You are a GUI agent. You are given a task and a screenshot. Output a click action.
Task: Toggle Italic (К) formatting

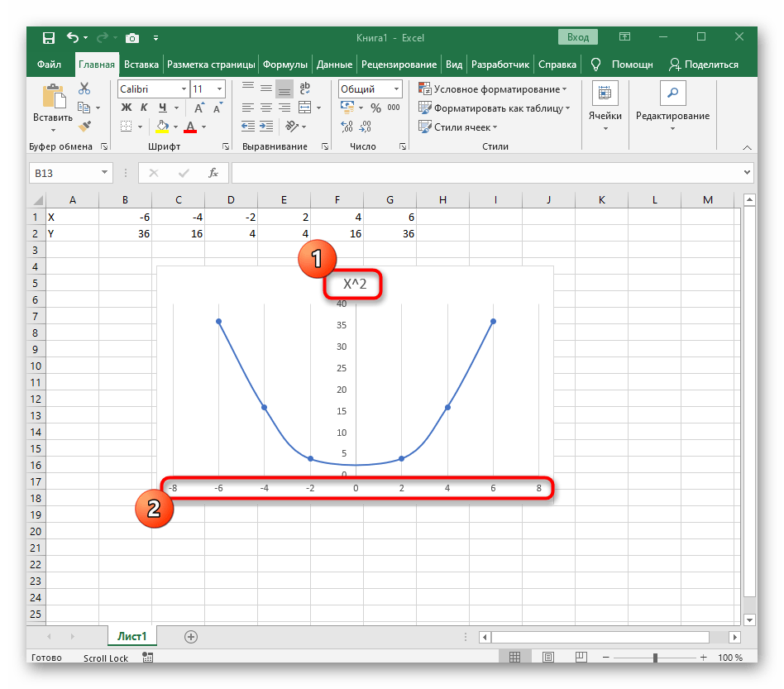(x=145, y=108)
